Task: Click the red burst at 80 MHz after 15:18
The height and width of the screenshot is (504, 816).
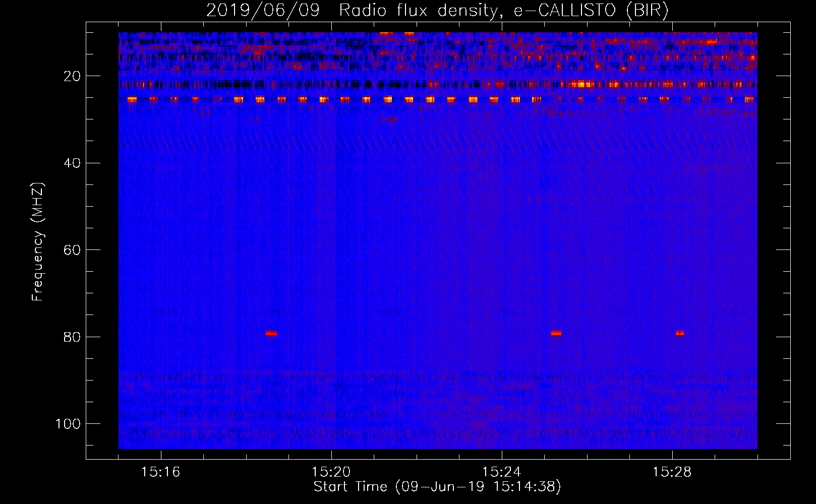Action: (271, 333)
